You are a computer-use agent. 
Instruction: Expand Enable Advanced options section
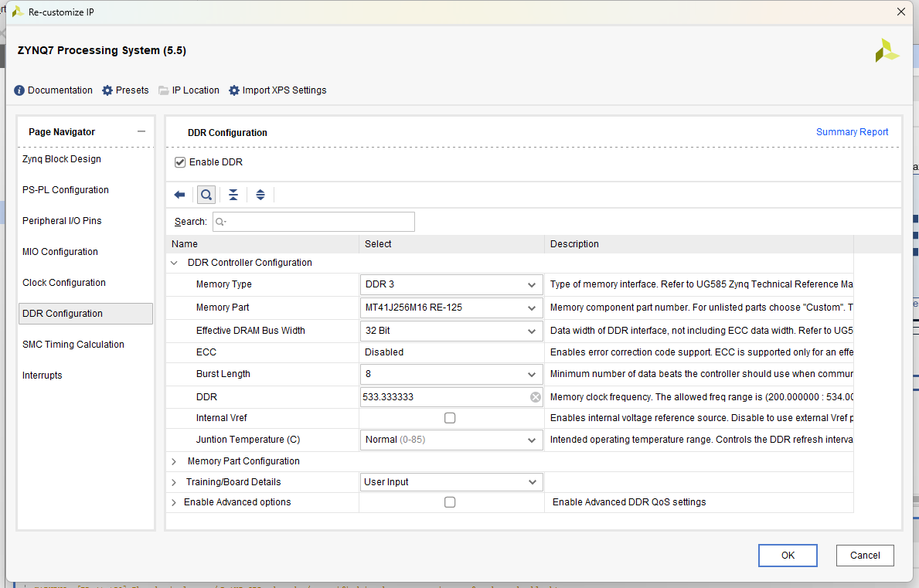click(174, 502)
